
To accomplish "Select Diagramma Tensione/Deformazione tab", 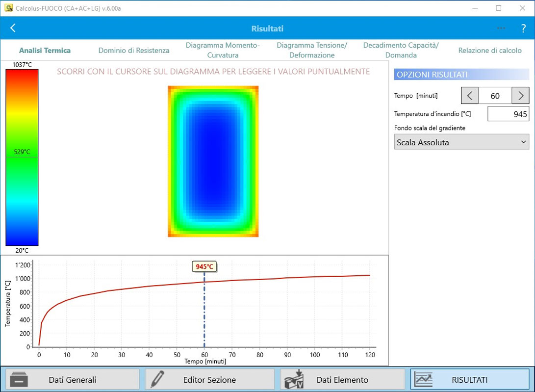I will (x=311, y=50).
